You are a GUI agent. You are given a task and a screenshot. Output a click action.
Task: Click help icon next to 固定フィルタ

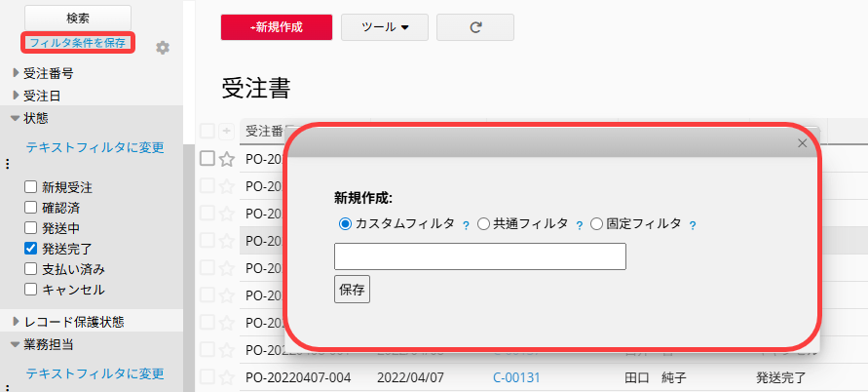coord(693,225)
